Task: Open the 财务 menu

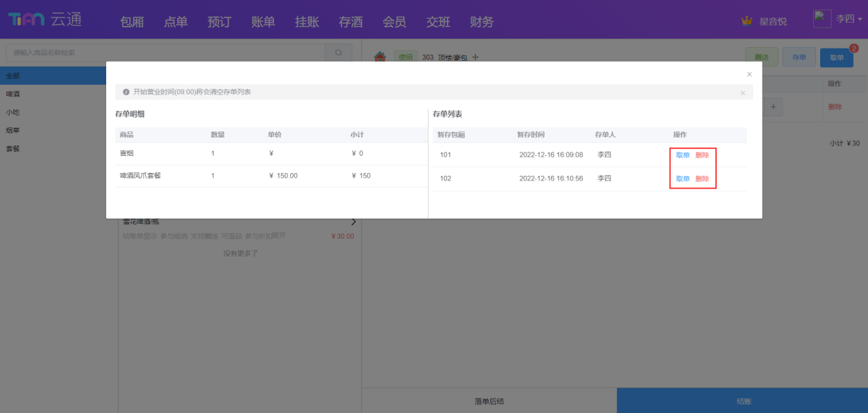Action: [x=482, y=22]
